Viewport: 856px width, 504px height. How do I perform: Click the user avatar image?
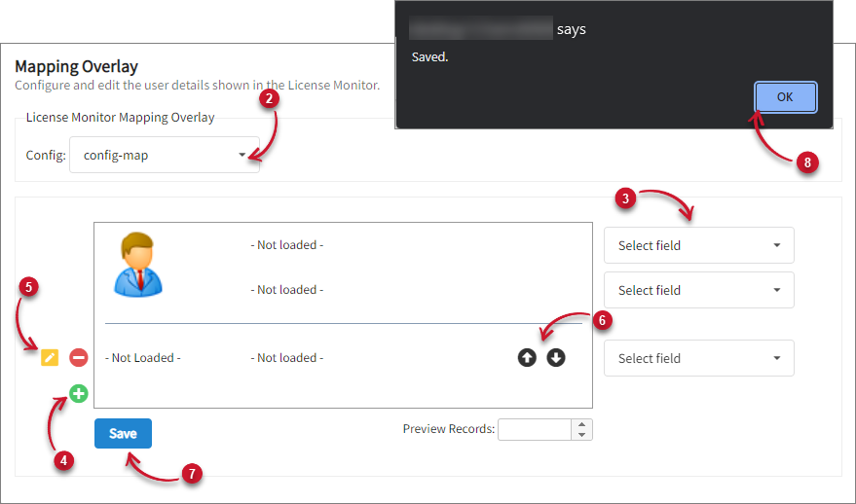tap(138, 265)
